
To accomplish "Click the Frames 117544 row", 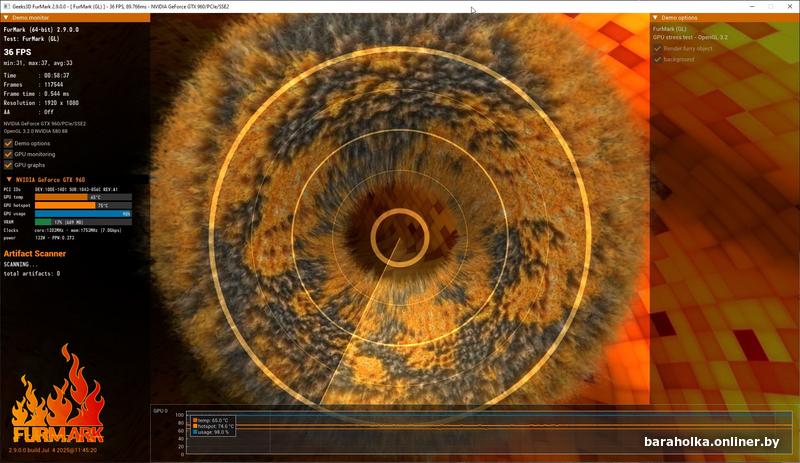I will click(33, 85).
